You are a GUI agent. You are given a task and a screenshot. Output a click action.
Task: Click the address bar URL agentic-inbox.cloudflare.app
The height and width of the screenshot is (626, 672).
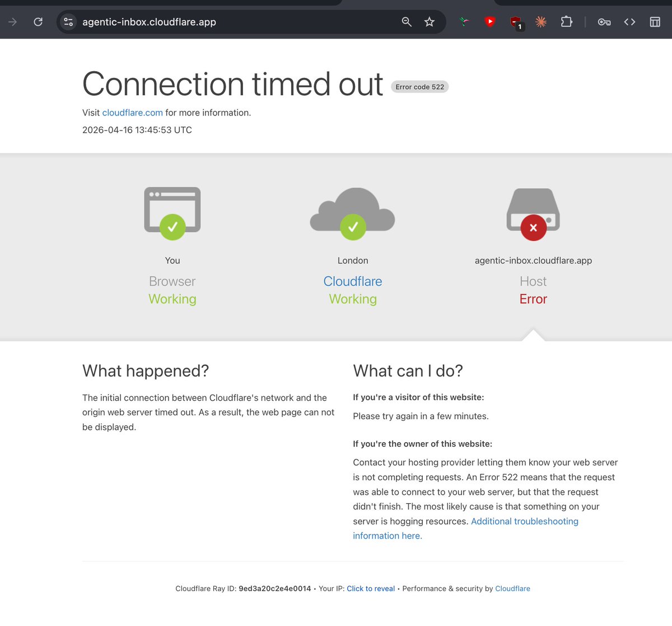149,22
